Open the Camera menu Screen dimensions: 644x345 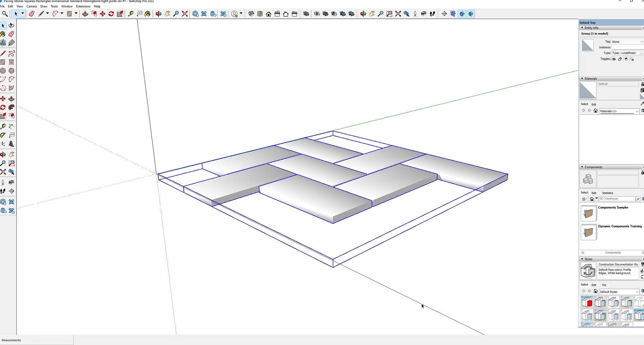pos(32,6)
